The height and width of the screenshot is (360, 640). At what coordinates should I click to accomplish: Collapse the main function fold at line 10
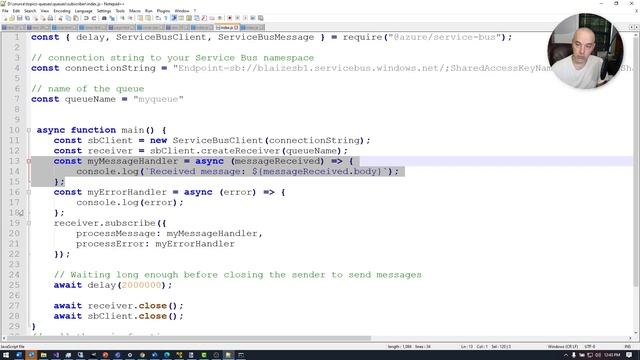point(29,130)
